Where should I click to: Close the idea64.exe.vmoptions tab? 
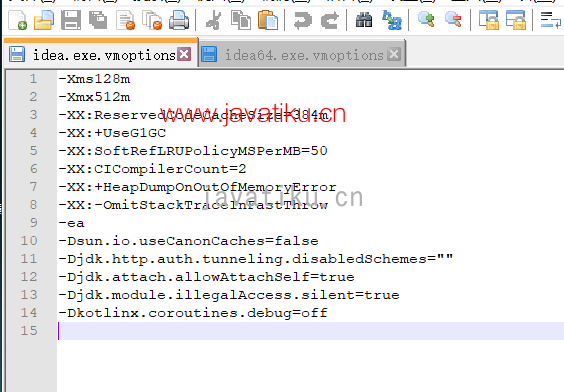pyautogui.click(x=394, y=54)
